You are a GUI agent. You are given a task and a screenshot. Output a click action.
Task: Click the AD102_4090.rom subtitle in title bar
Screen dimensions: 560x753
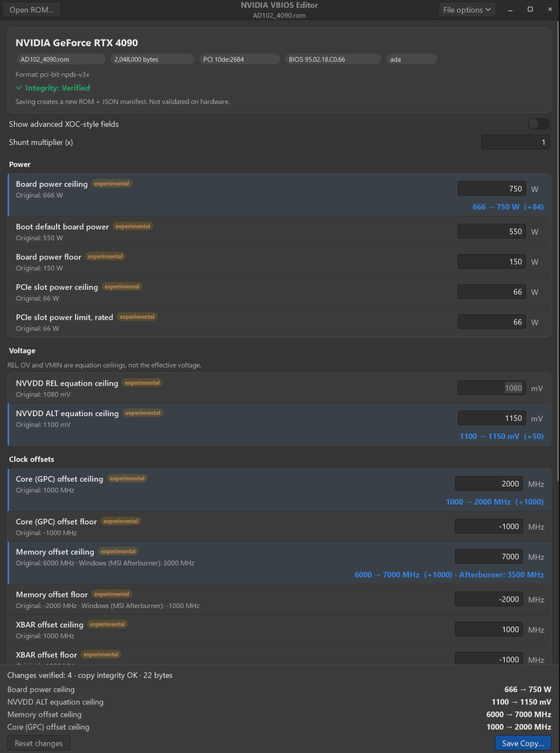click(x=279, y=16)
